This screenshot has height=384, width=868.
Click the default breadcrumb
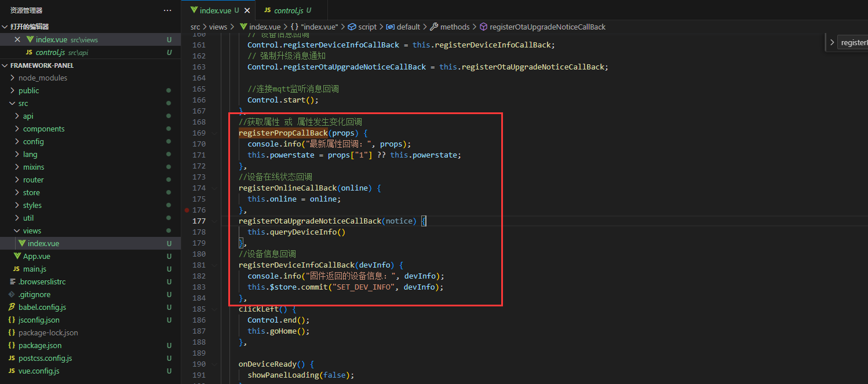point(403,27)
